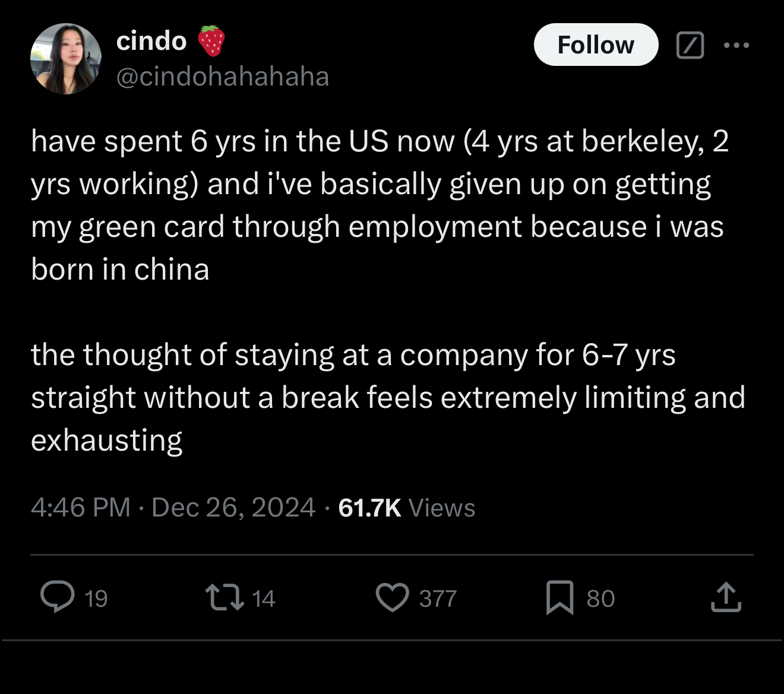Open the share icon menu
This screenshot has width=784, height=694.
pyautogui.click(x=726, y=597)
